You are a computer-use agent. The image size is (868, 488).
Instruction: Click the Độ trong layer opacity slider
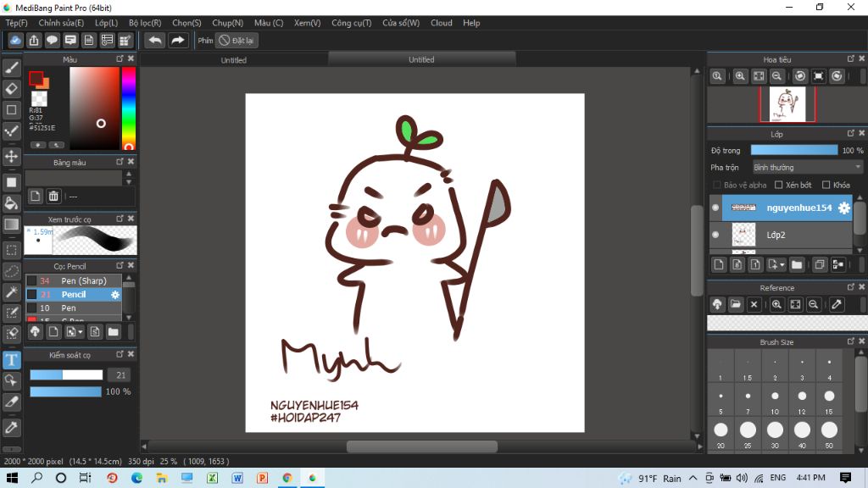793,151
